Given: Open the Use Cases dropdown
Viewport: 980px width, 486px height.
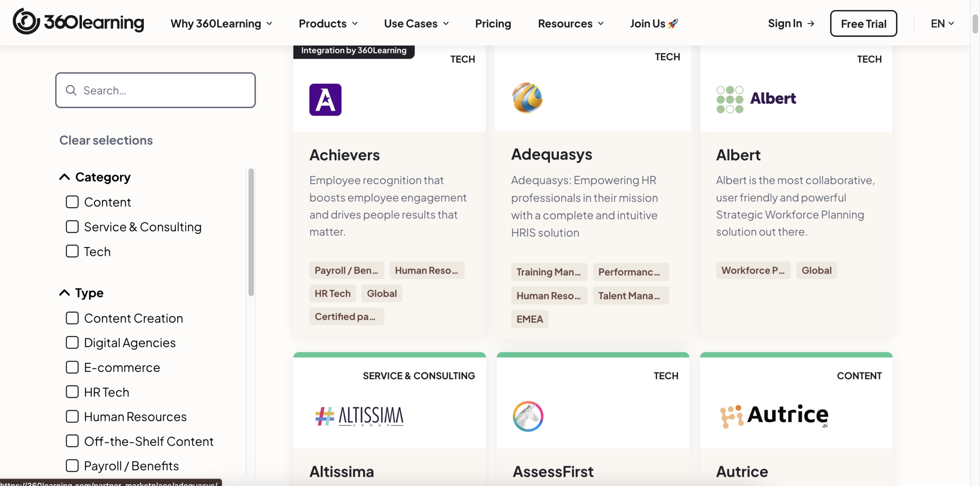Looking at the screenshot, I should coord(416,23).
